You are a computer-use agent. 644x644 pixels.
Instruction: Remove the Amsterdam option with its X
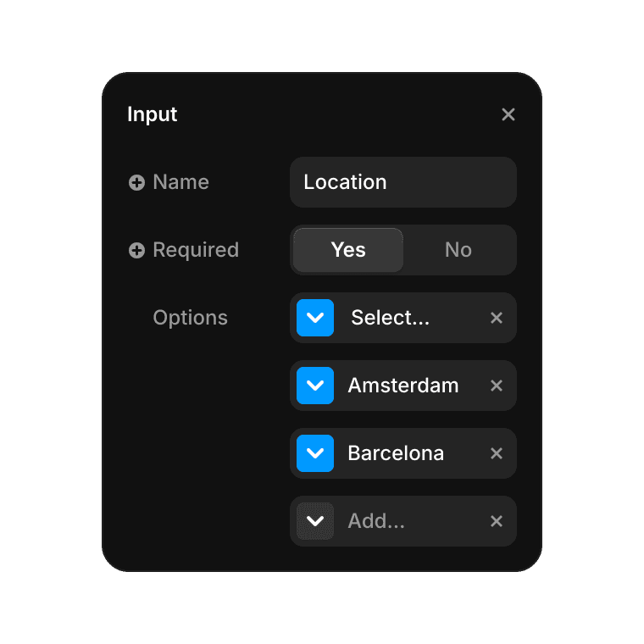[497, 386]
